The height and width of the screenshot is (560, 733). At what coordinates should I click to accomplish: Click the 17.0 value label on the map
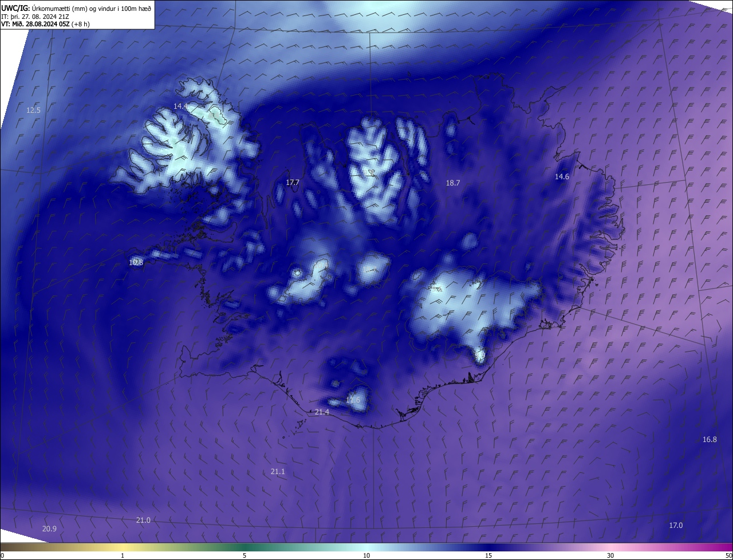(676, 525)
